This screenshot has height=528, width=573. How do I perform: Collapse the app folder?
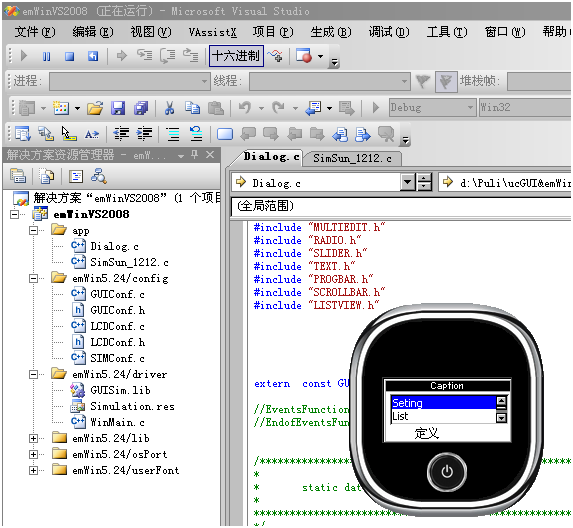(33, 230)
